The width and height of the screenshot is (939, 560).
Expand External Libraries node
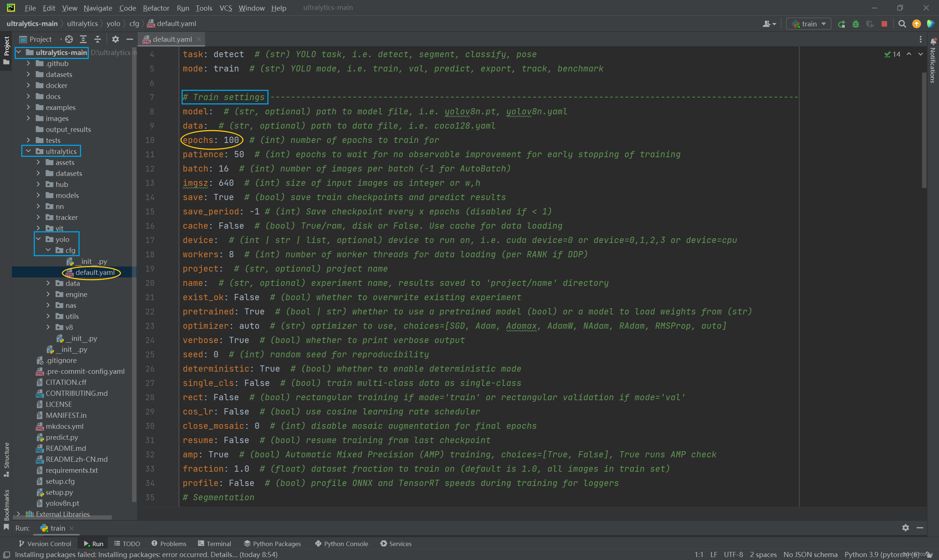18,514
